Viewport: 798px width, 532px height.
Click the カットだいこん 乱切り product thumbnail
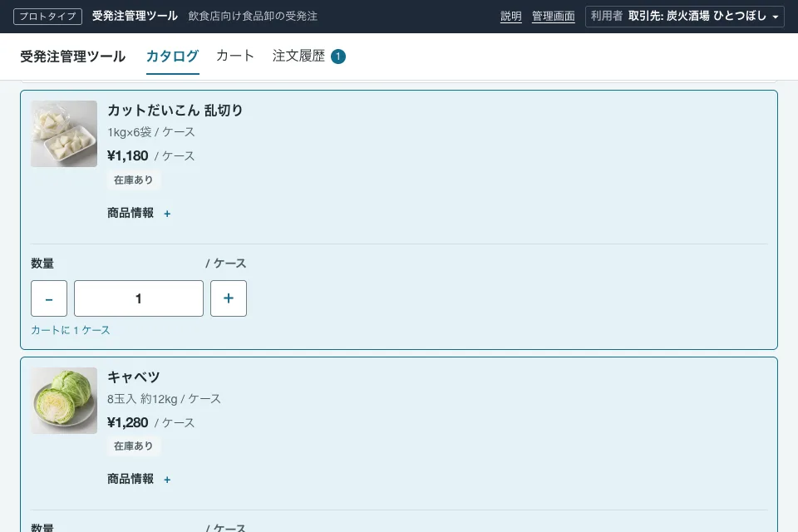[x=64, y=134]
